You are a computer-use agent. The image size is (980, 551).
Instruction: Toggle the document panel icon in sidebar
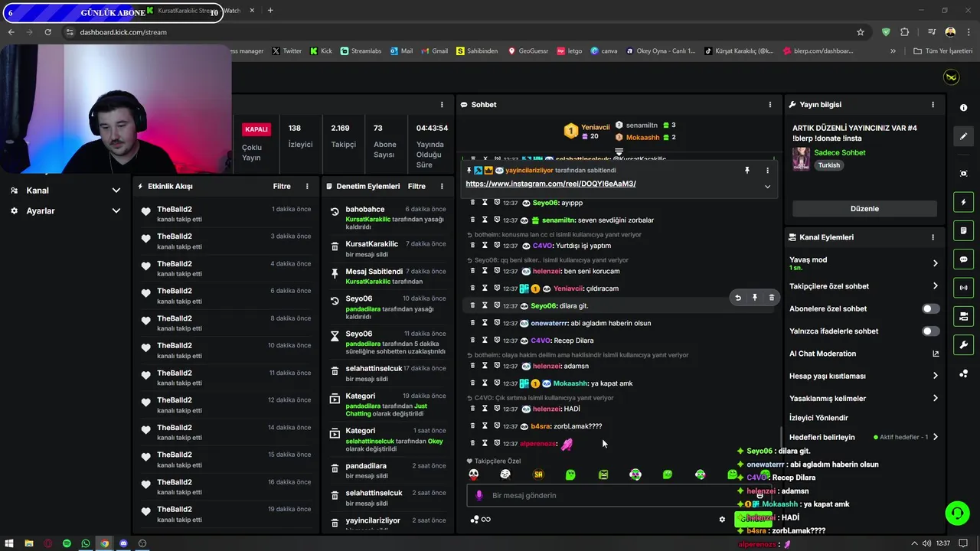coord(963,230)
